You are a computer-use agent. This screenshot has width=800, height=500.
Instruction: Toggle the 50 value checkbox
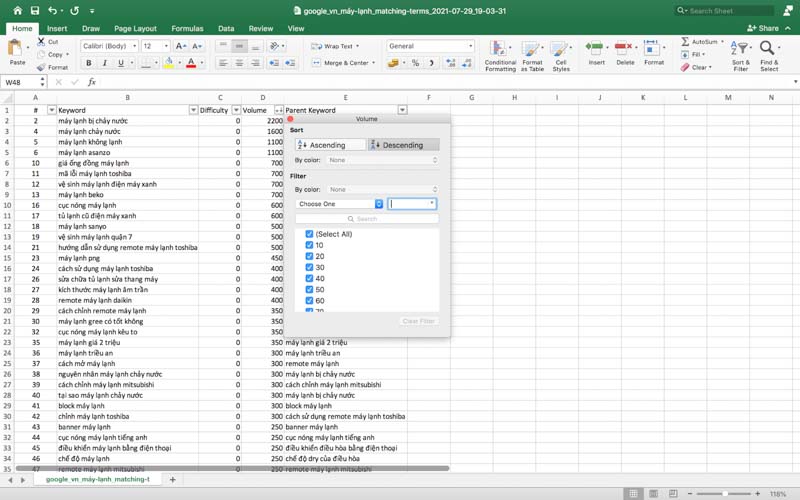(x=310, y=289)
